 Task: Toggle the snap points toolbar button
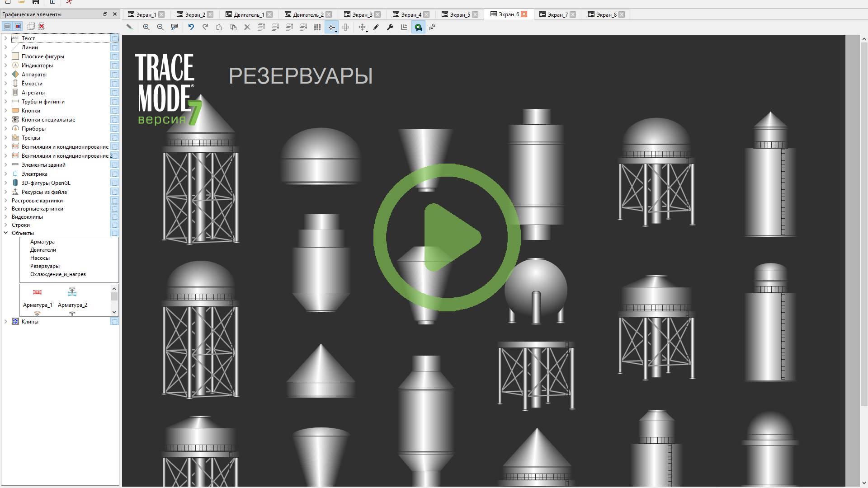point(331,28)
